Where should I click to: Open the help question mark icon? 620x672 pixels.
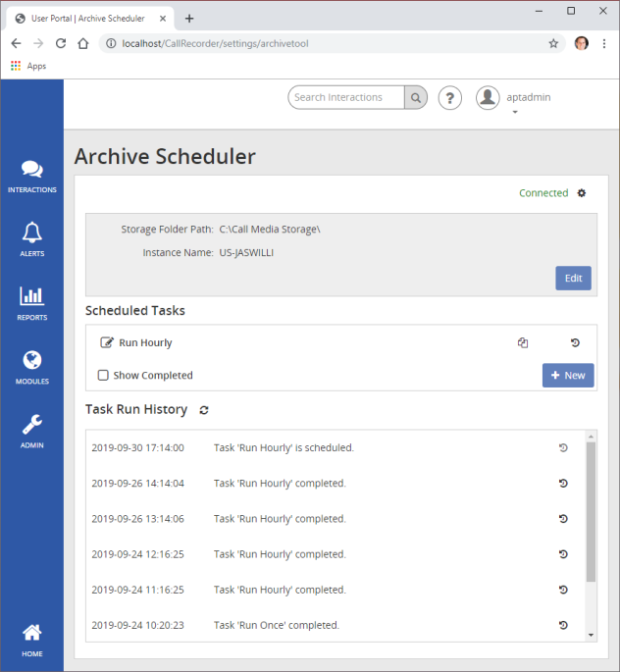point(449,97)
